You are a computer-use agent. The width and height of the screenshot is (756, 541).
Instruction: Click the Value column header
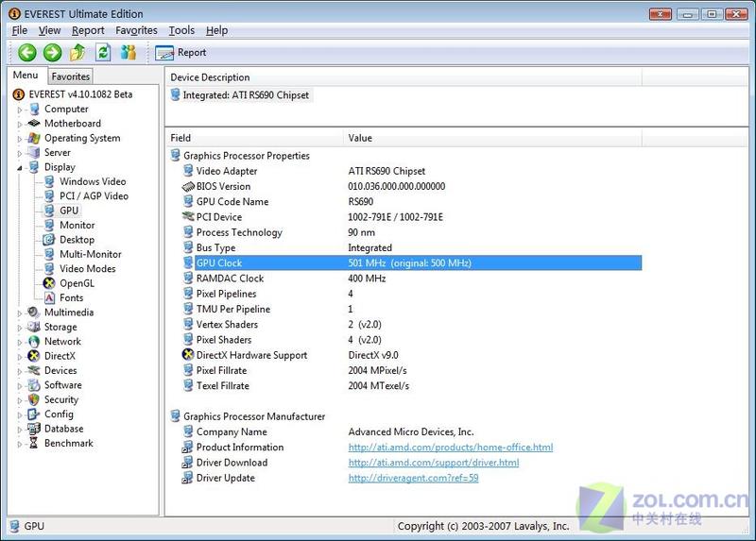click(492, 138)
